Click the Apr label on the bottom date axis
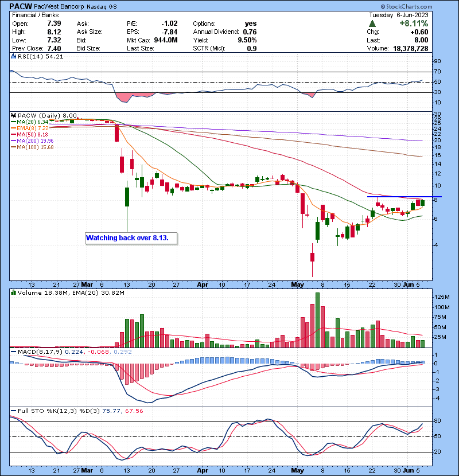Viewport: 459px width, 476px height. (203, 470)
